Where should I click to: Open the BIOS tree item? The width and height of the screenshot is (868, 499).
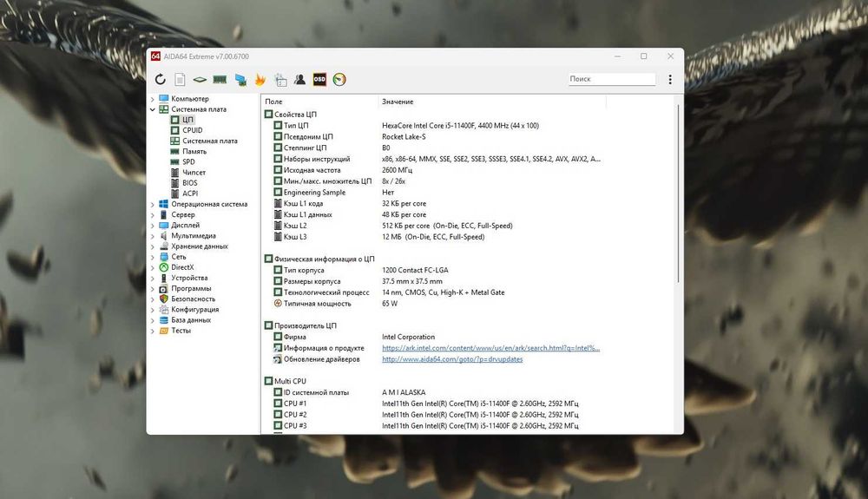(x=190, y=182)
